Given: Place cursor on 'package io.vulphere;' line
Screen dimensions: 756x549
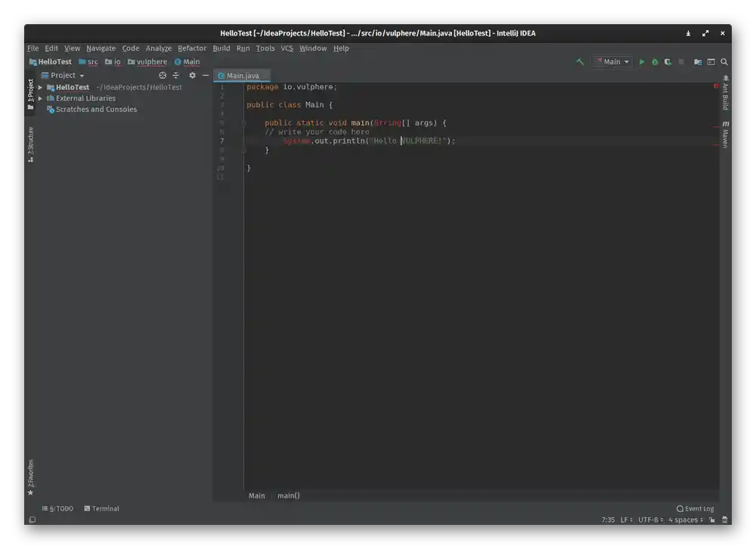Looking at the screenshot, I should (292, 87).
